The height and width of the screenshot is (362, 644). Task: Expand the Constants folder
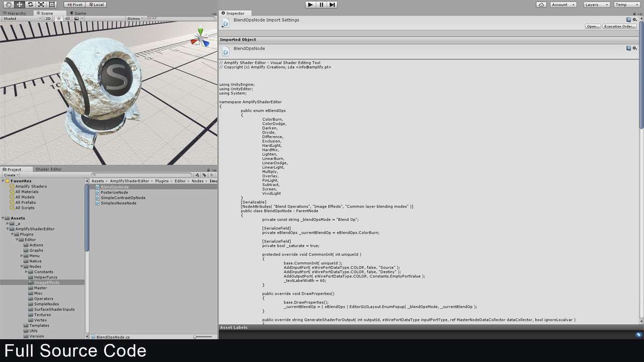tap(26, 272)
